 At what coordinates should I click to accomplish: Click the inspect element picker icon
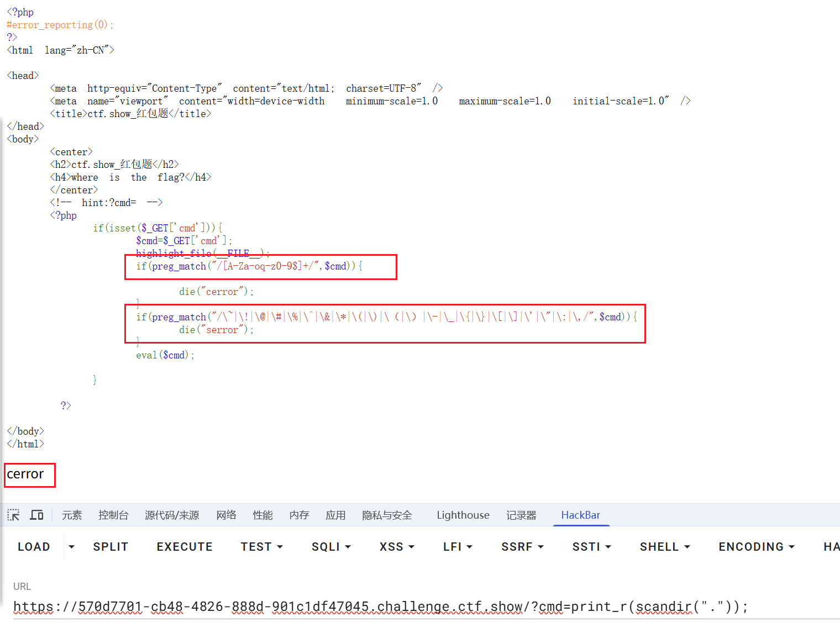pos(13,515)
